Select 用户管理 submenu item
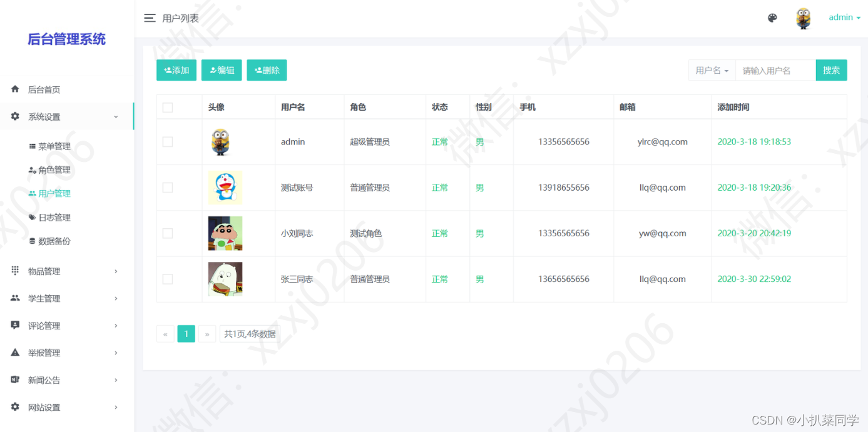This screenshot has height=432, width=868. (x=54, y=194)
